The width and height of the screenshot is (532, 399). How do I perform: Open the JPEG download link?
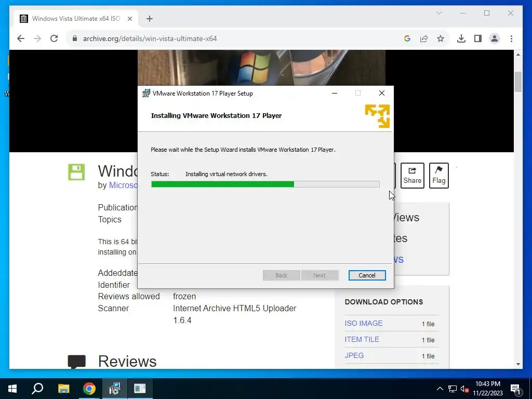354,355
